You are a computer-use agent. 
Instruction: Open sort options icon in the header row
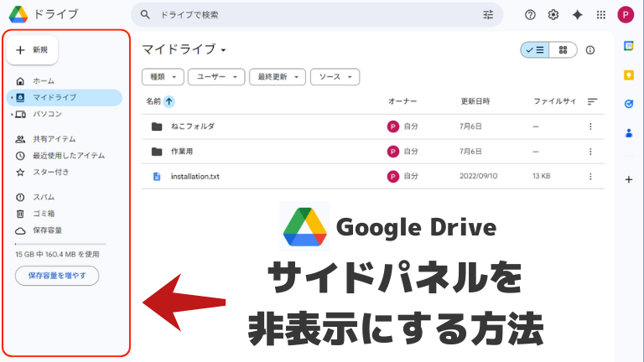[x=592, y=101]
